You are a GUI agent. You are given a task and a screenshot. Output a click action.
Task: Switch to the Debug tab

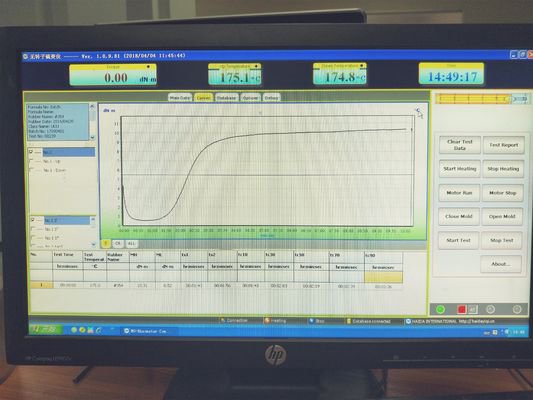tap(271, 98)
